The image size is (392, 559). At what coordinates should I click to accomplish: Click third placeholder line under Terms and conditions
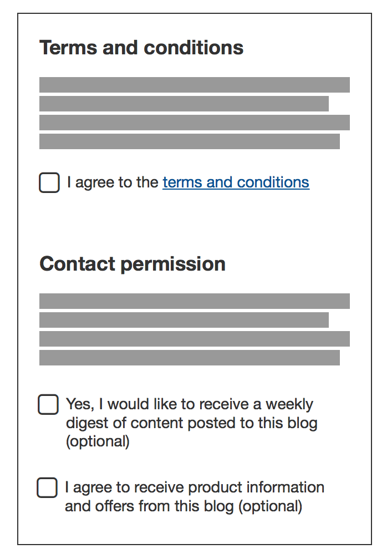[194, 123]
